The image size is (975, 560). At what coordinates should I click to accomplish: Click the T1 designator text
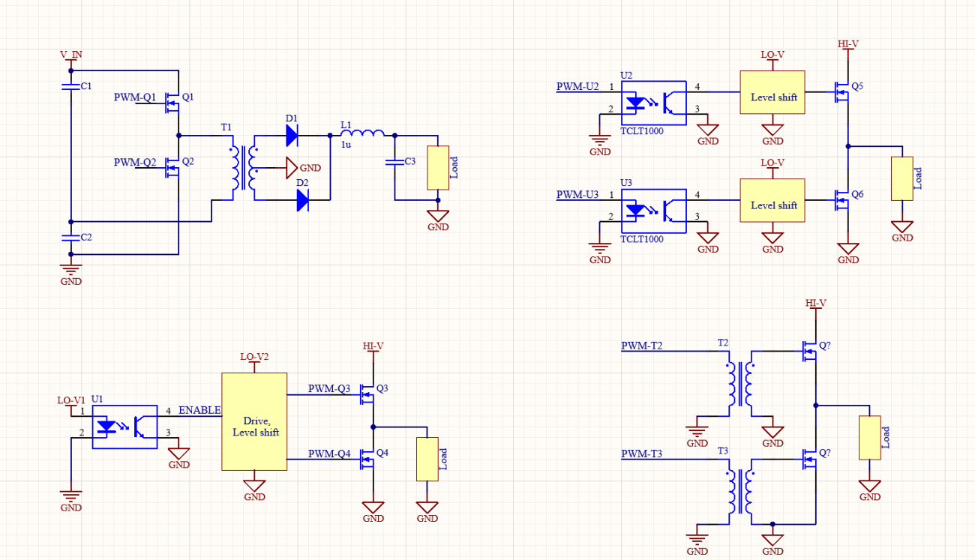(226, 128)
